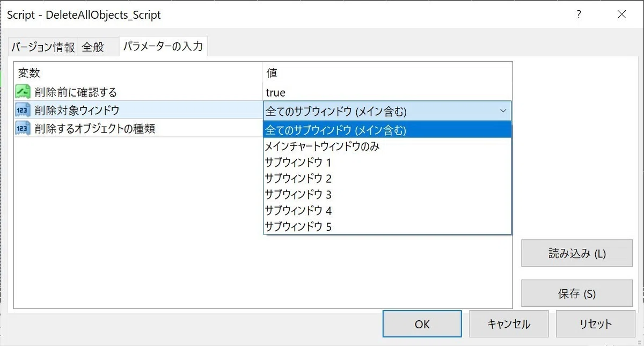
Task: Click the 値 column header
Action: tap(387, 72)
